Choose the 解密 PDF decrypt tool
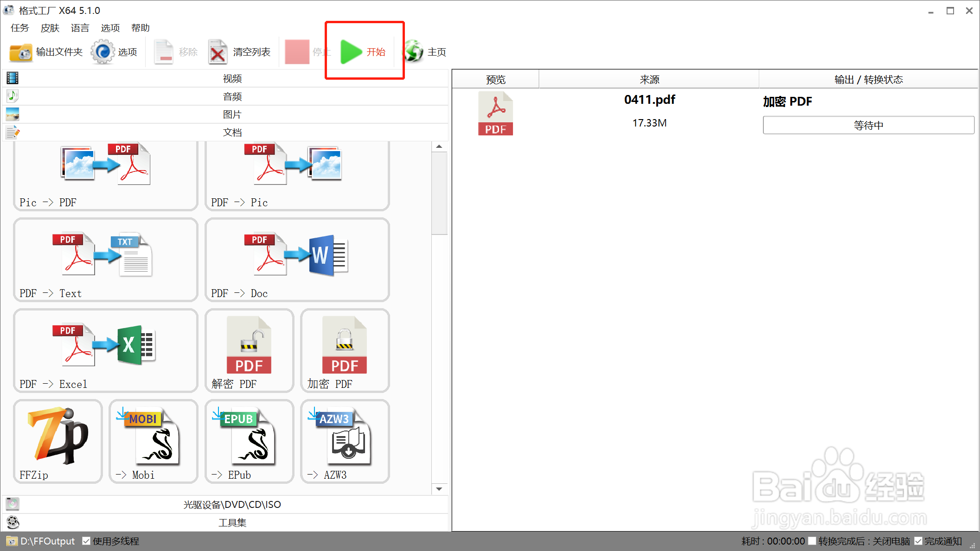 pos(249,350)
